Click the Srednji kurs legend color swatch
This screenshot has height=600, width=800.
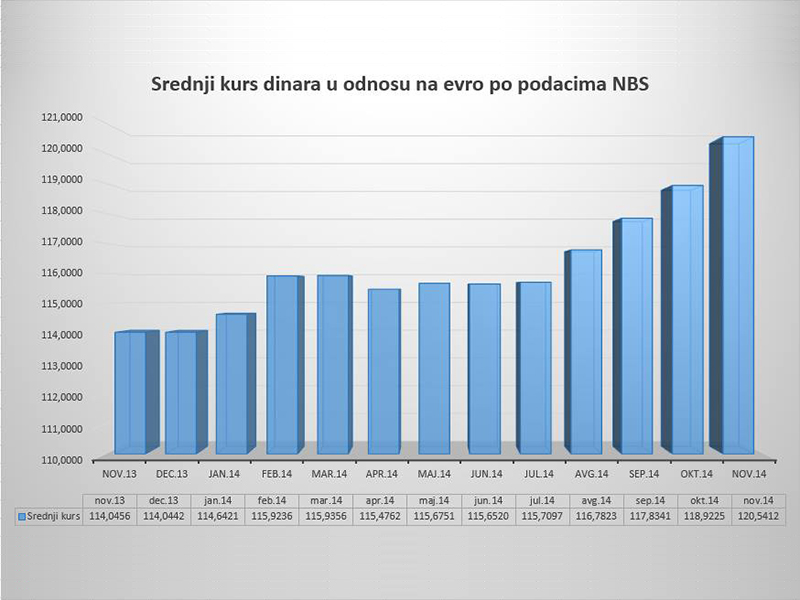[x=22, y=517]
